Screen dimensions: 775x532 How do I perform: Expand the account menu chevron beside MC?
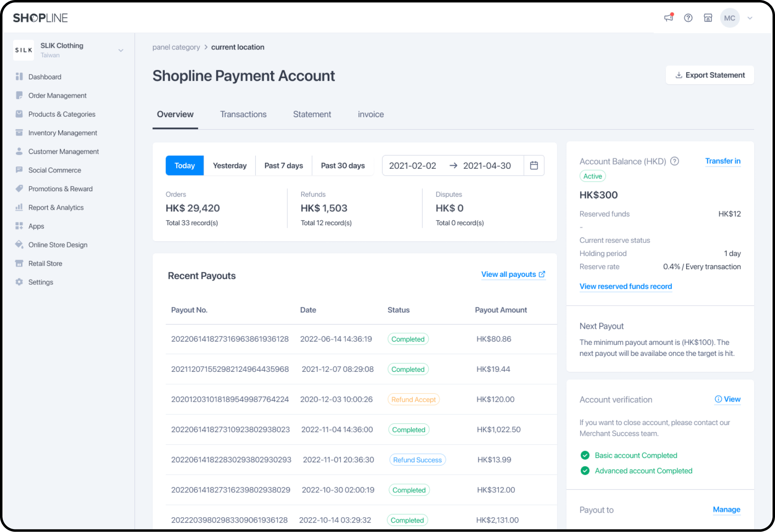point(750,18)
